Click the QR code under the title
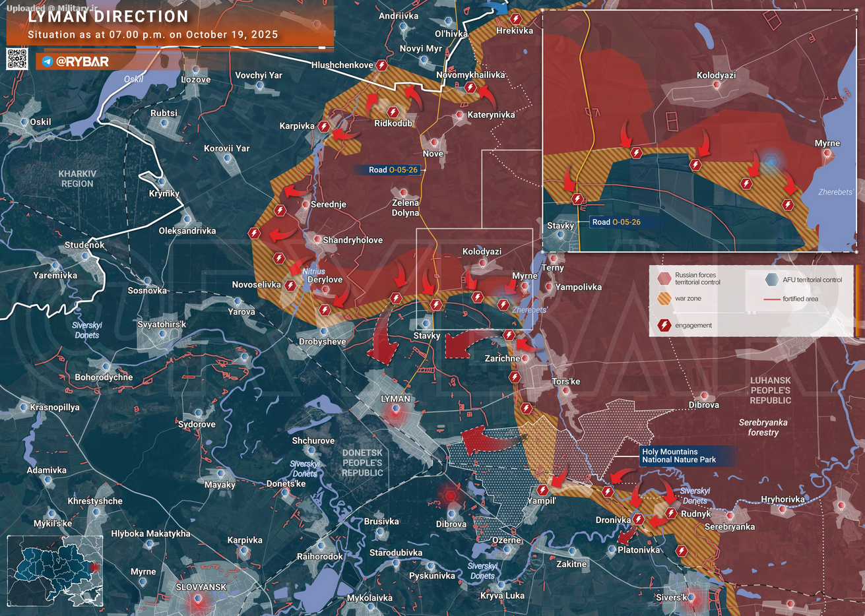This screenshot has height=616, width=865. click(x=17, y=59)
